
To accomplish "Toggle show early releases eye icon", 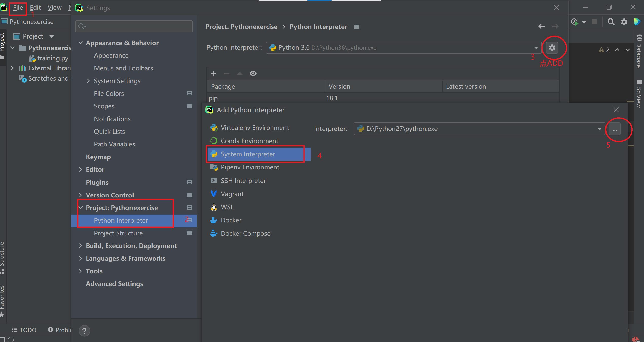I will pyautogui.click(x=253, y=73).
